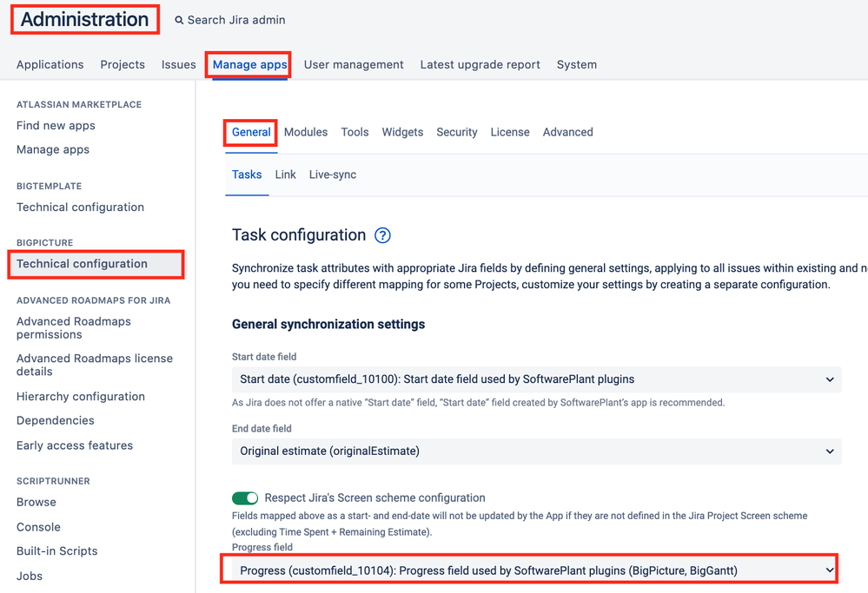Click the ScriptRunner section label
Image resolution: width=868 pixels, height=593 pixels.
tap(53, 481)
